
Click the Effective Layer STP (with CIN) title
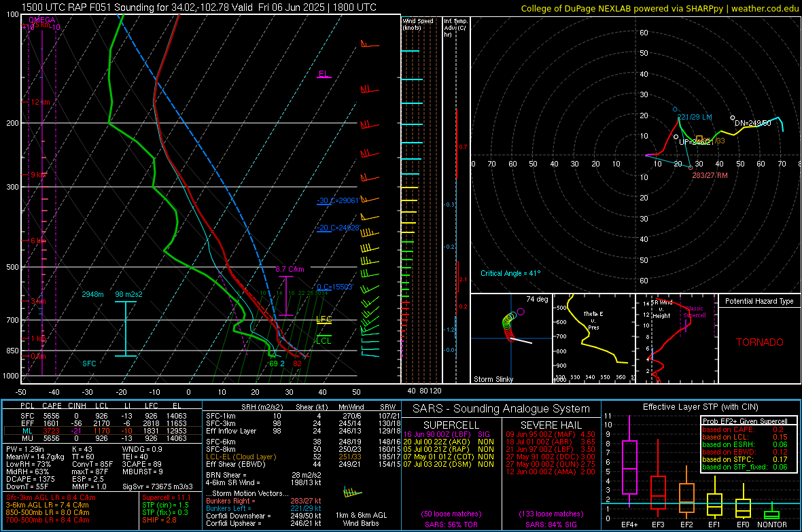(700, 407)
